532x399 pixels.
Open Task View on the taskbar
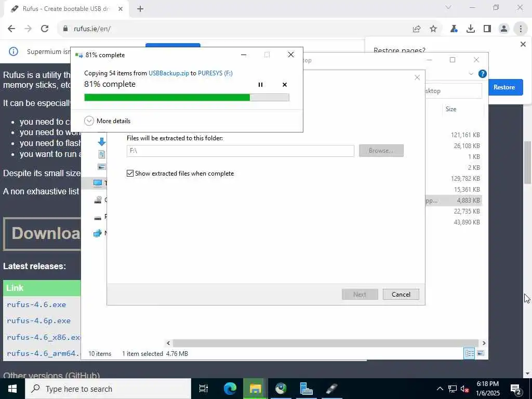(x=204, y=389)
